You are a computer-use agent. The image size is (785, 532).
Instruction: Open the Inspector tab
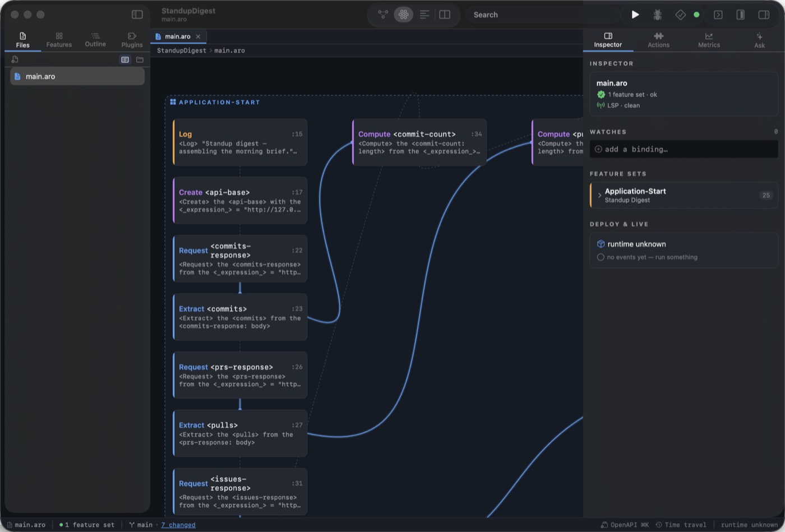tap(608, 40)
